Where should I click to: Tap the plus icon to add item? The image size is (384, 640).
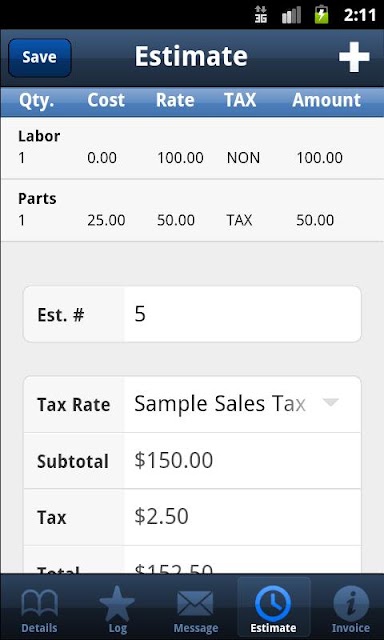(354, 57)
